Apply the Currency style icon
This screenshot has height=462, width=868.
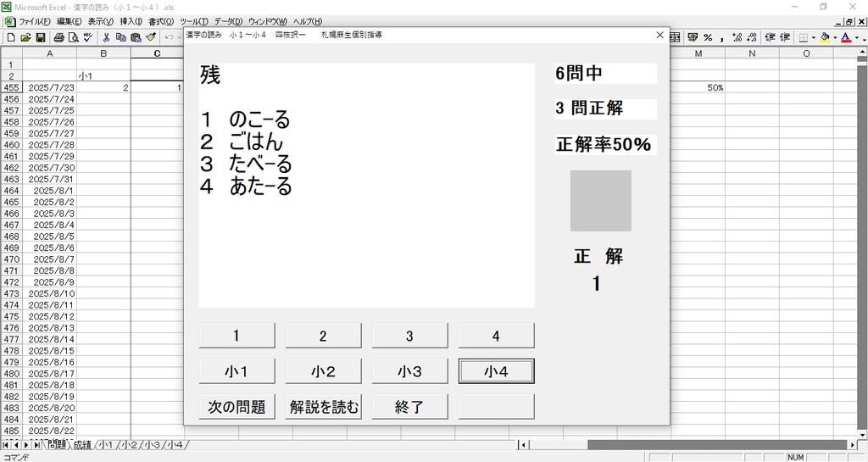point(693,37)
